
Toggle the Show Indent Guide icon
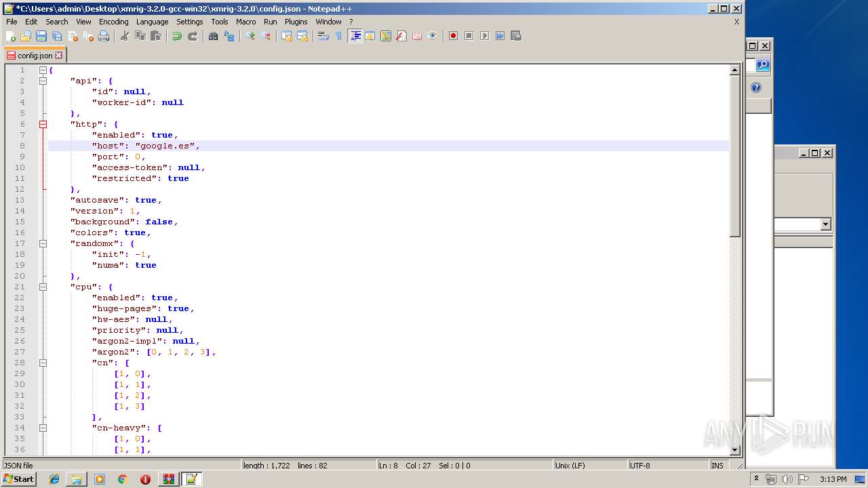[355, 36]
